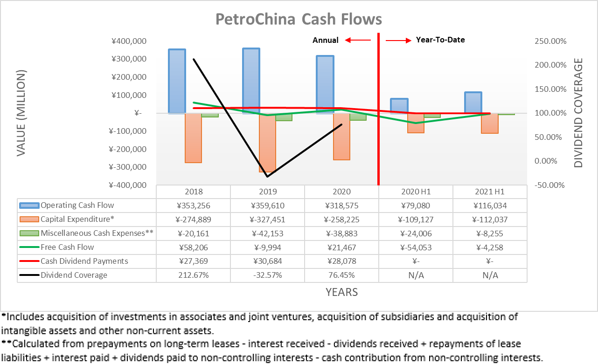The image size is (598, 364).
Task: Click the ¥318,575 table cell
Action: pos(342,206)
